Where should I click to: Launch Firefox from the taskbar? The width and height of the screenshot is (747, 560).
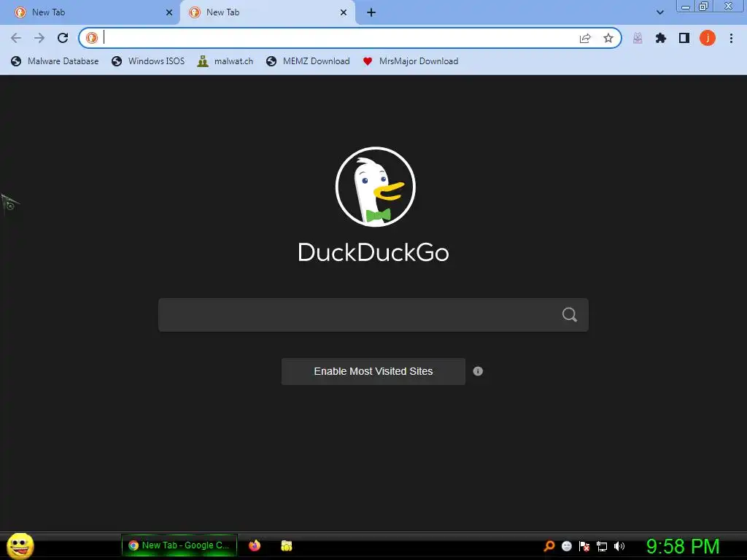click(x=255, y=545)
